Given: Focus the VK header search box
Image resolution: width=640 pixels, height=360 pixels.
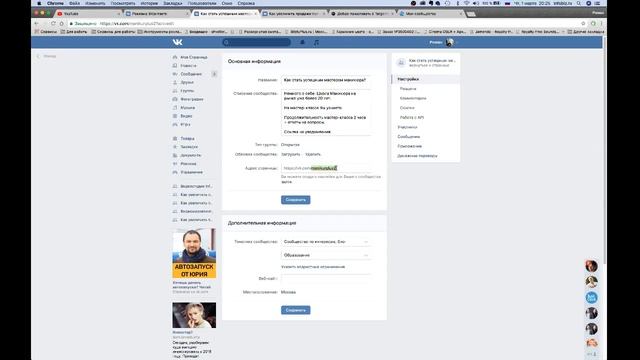Looking at the screenshot, I should pos(256,42).
